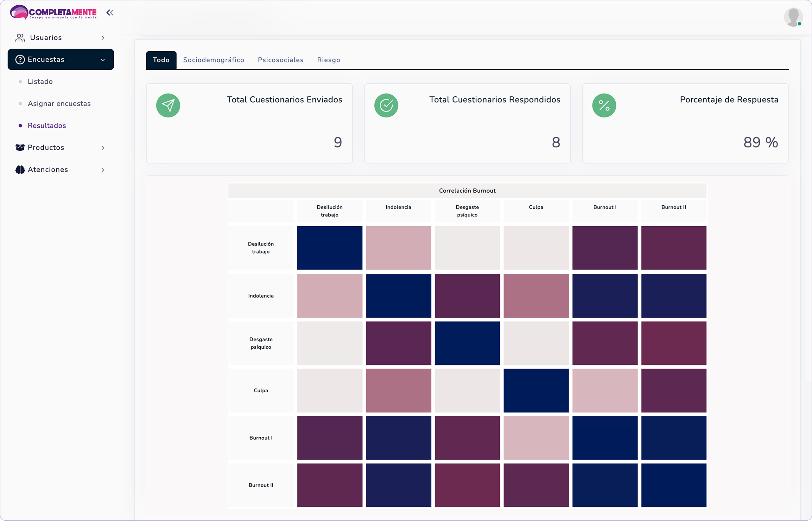Click the green checkmark responded icon

[x=386, y=106]
